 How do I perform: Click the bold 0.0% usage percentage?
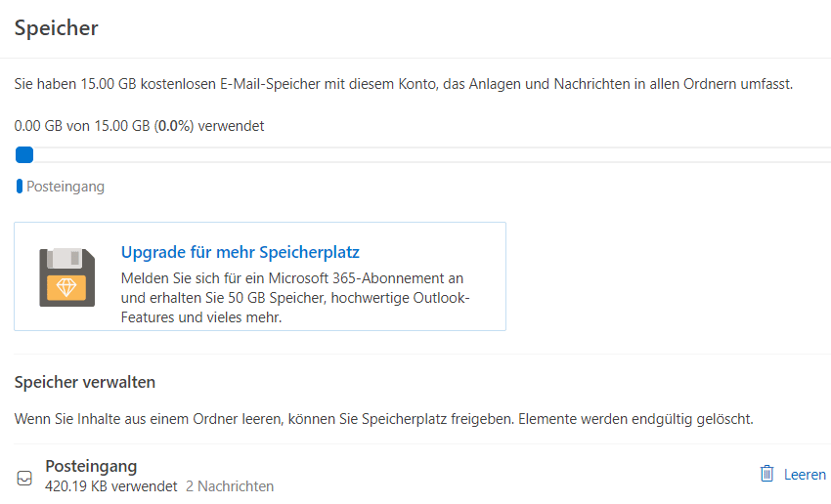(x=174, y=126)
